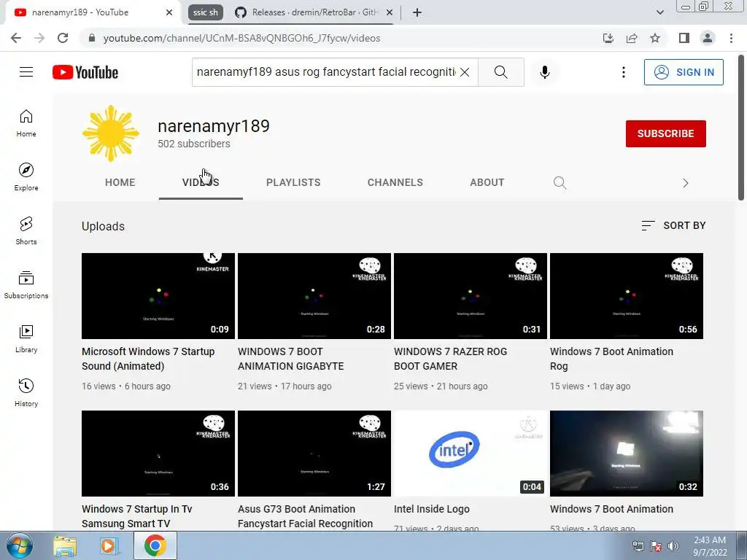Play the 0:36 Samsung Smart TV thumbnail
The width and height of the screenshot is (747, 560).
click(158, 454)
